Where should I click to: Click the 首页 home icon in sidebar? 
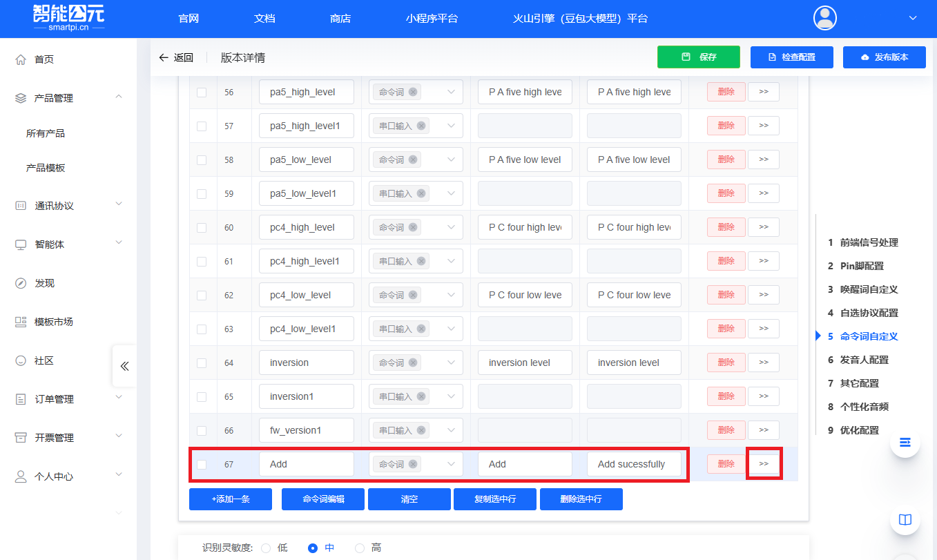[x=21, y=59]
